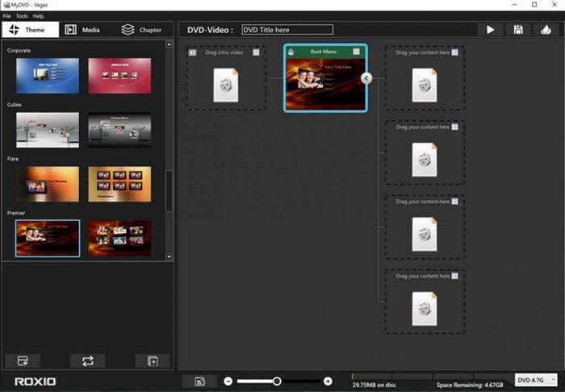The image size is (565, 392).
Task: Edit the DVD Title here field
Action: 287,30
